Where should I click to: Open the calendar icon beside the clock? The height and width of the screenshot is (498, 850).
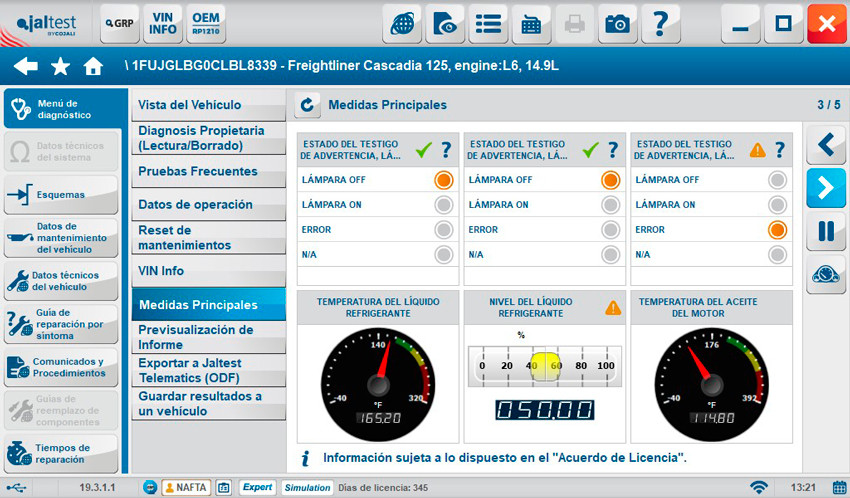pyautogui.click(x=839, y=487)
